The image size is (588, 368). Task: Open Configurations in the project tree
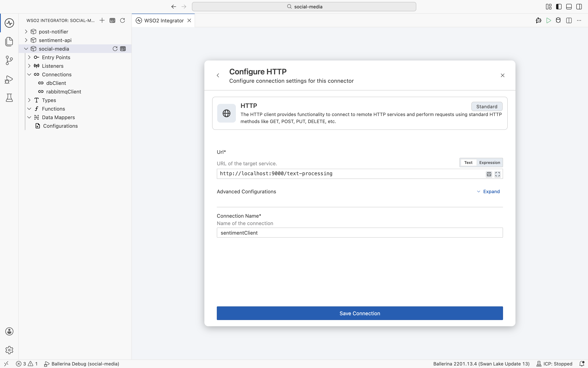coord(60,126)
